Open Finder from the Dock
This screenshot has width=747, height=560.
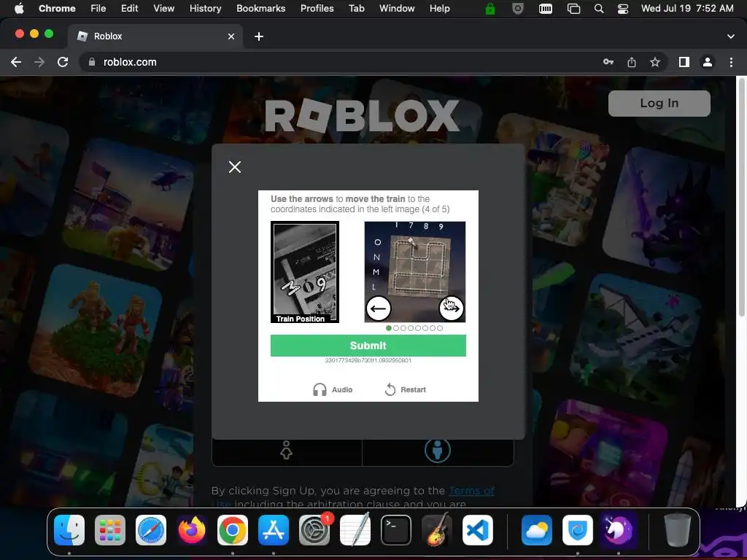tap(69, 530)
